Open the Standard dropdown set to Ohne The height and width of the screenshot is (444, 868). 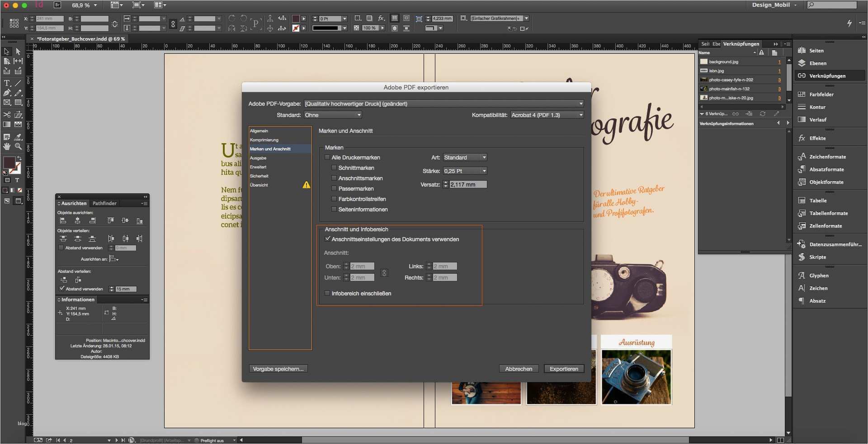coord(333,115)
